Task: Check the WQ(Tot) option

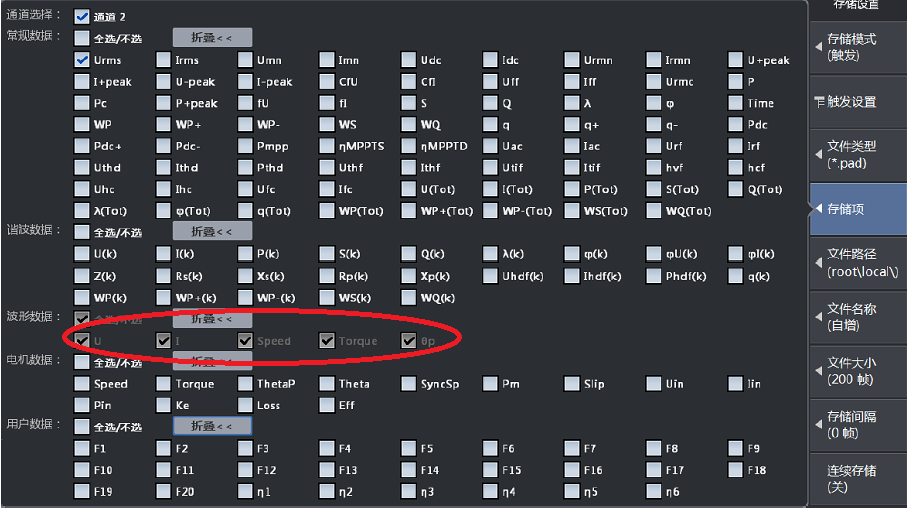Action: pos(654,211)
